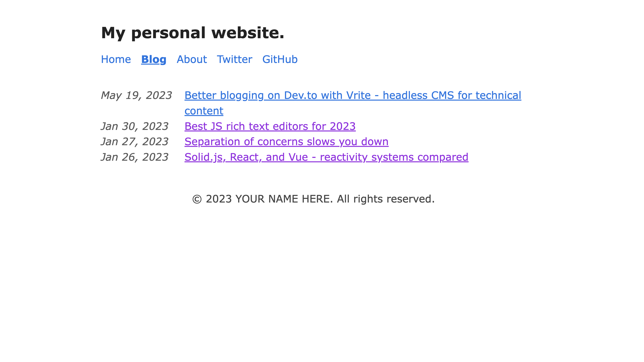Click Solid.js React Vue comparison article
This screenshot has height=362, width=644.
(x=326, y=157)
